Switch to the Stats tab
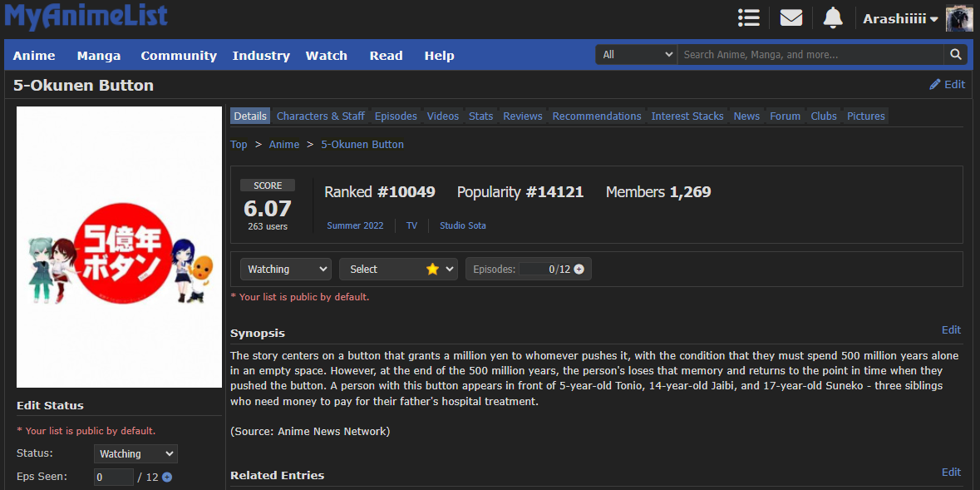Screen dimensions: 980x490 pyautogui.click(x=480, y=116)
